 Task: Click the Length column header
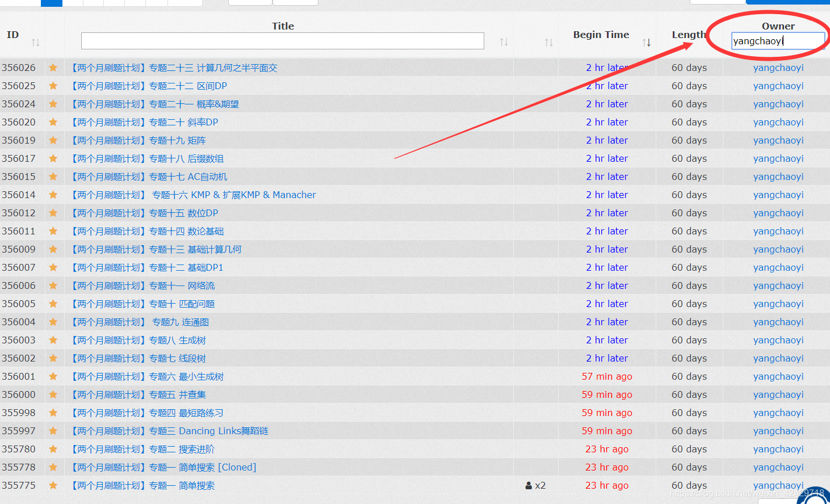[x=689, y=35]
